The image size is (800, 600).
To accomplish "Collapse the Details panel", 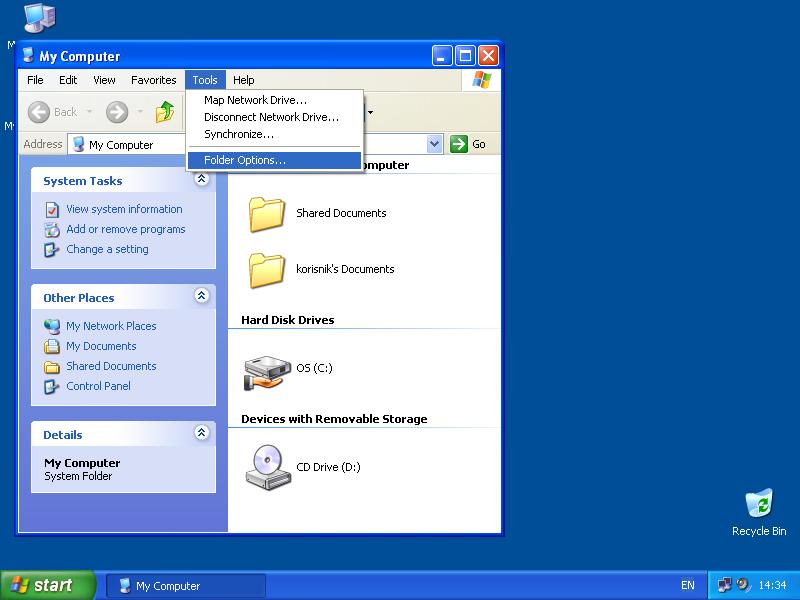I will (201, 434).
